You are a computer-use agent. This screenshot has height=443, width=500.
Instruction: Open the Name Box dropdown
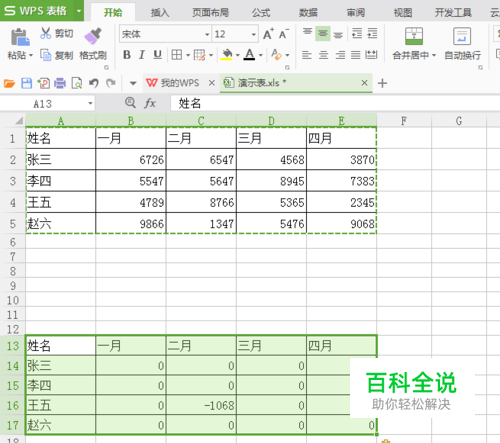tap(90, 104)
